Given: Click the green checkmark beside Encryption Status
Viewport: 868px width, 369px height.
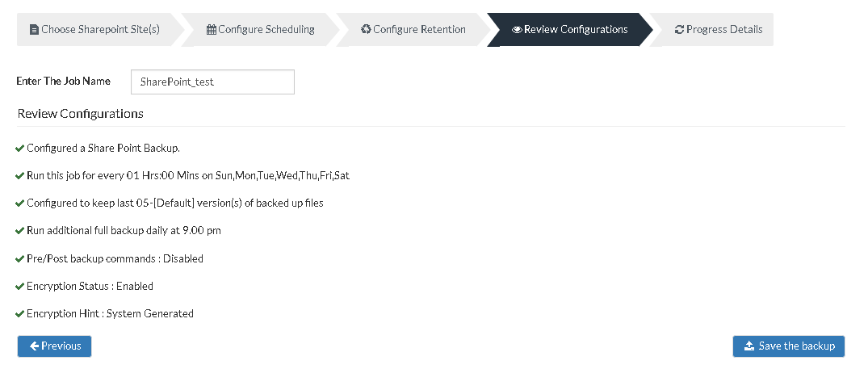Looking at the screenshot, I should pyautogui.click(x=20, y=287).
